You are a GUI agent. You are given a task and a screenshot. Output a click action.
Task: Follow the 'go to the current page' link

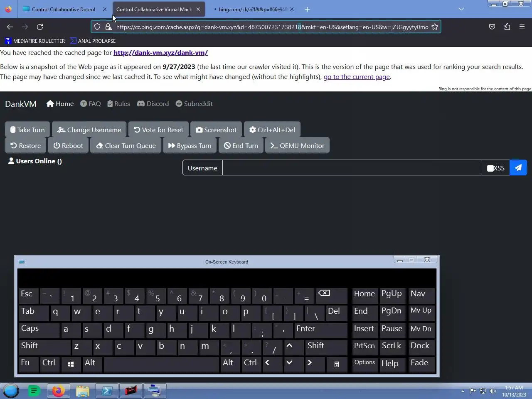coord(357,76)
